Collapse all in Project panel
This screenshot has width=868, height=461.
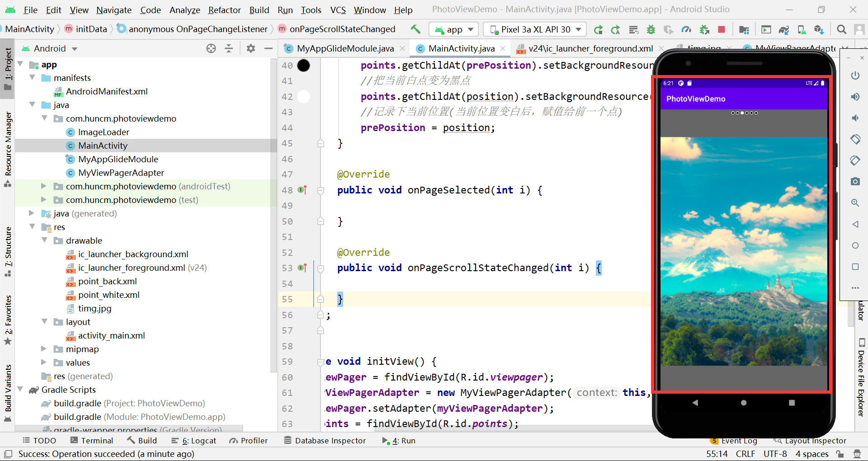(229, 48)
